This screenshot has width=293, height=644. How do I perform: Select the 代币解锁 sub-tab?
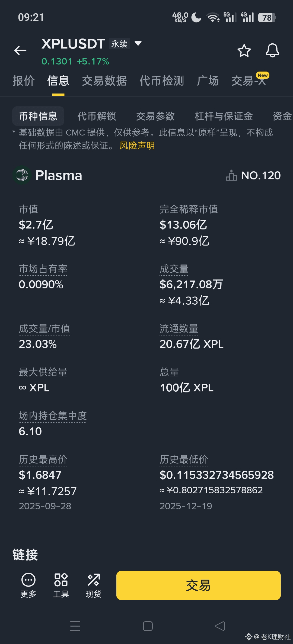97,116
